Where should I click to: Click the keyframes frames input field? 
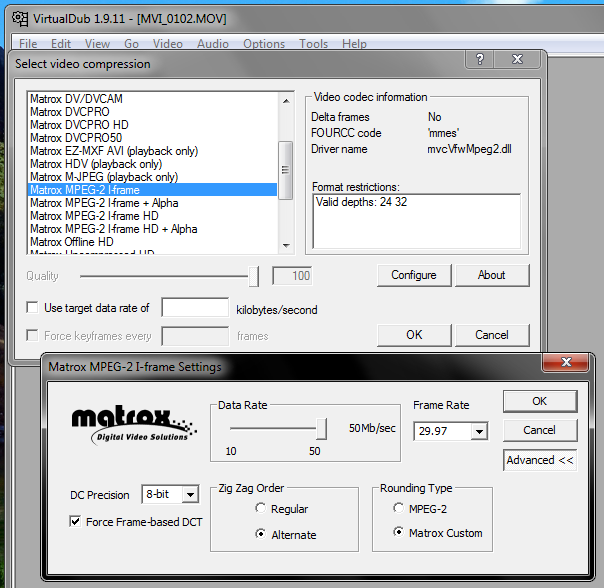tap(195, 336)
